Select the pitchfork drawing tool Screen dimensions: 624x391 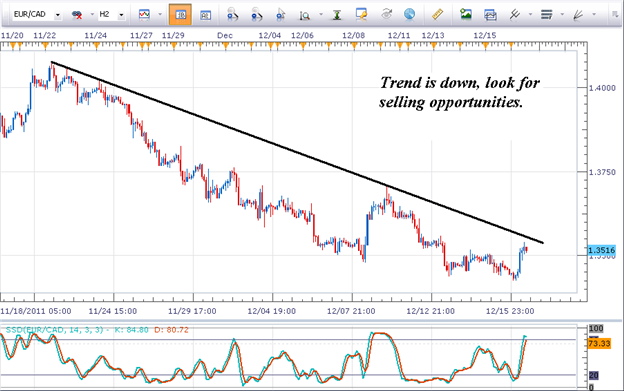click(515, 15)
